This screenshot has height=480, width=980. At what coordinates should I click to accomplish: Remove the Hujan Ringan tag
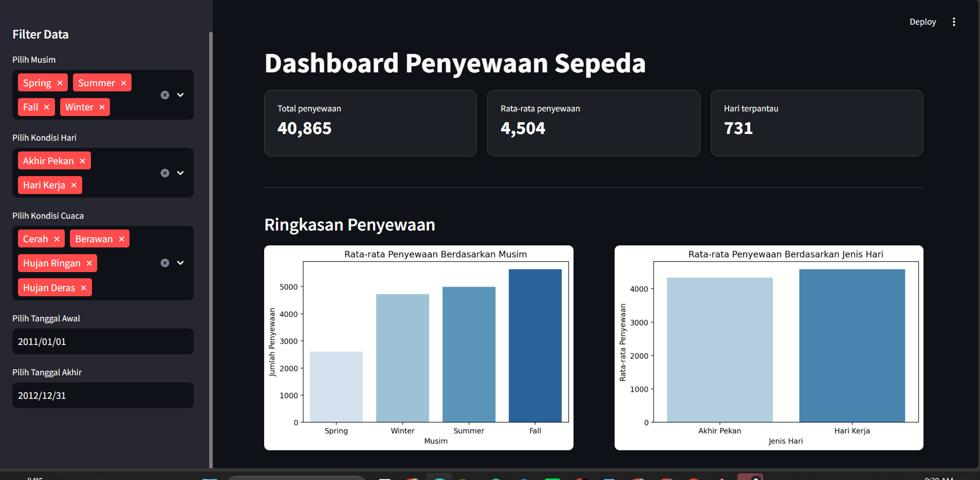tap(89, 263)
